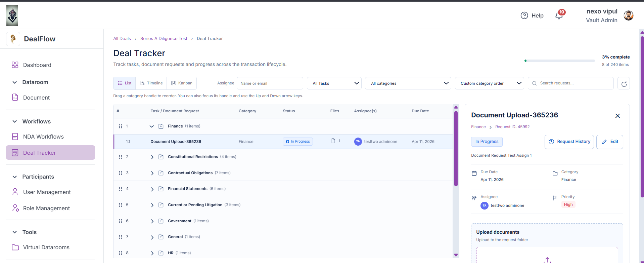The image size is (644, 263).
Task: Open the All Tasks dropdown
Action: click(334, 83)
